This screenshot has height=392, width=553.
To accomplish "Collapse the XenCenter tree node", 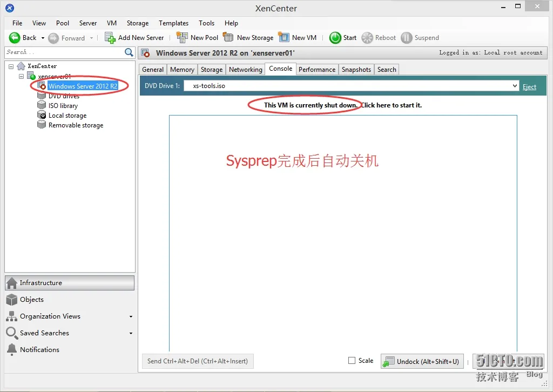I will 11,66.
